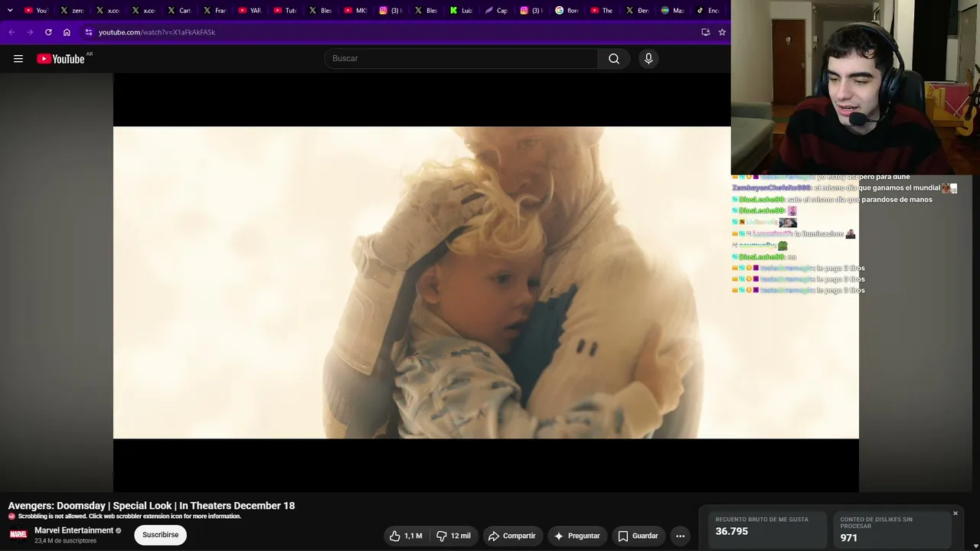Switch to the 'The' YouTube tab
The image size is (980, 551).
(x=603, y=11)
